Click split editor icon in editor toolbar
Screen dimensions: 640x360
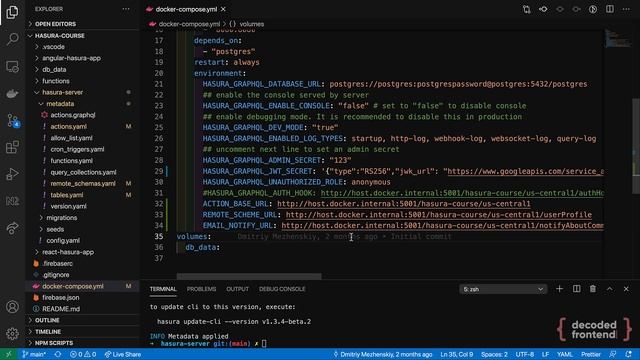pos(609,9)
